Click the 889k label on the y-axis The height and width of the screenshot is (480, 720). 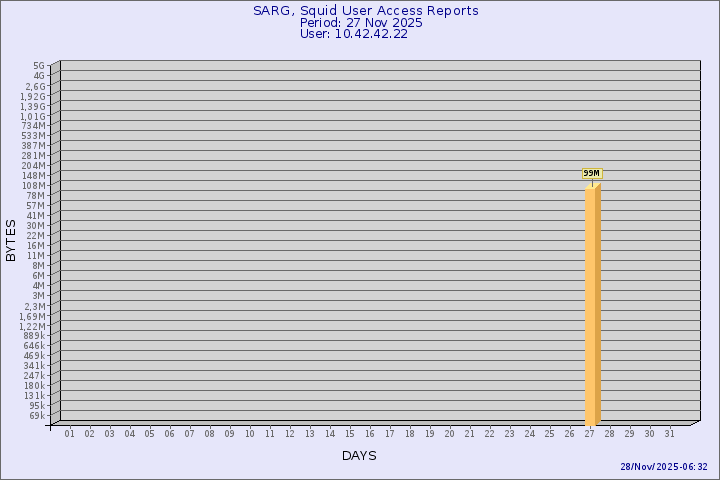point(34,336)
